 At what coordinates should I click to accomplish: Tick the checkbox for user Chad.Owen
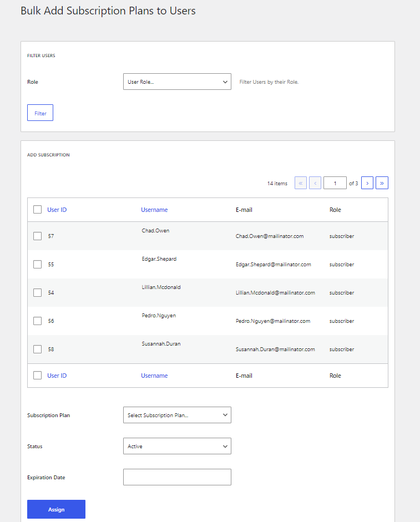coord(38,236)
